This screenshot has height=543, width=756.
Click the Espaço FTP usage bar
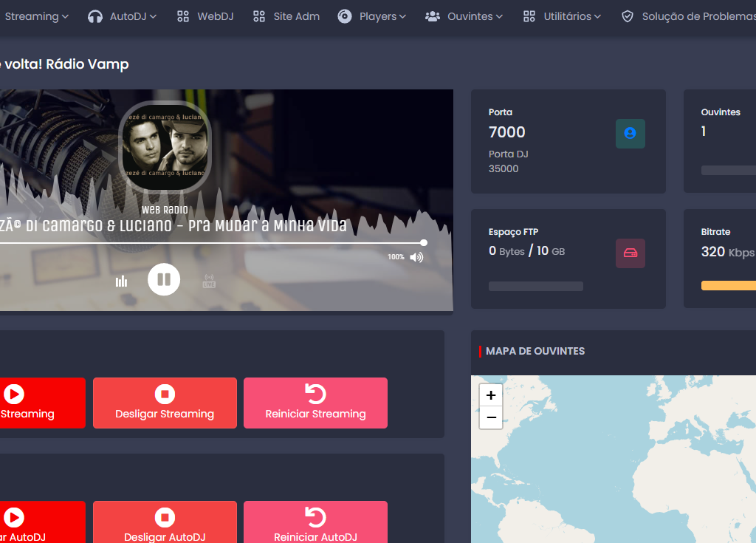coord(536,286)
